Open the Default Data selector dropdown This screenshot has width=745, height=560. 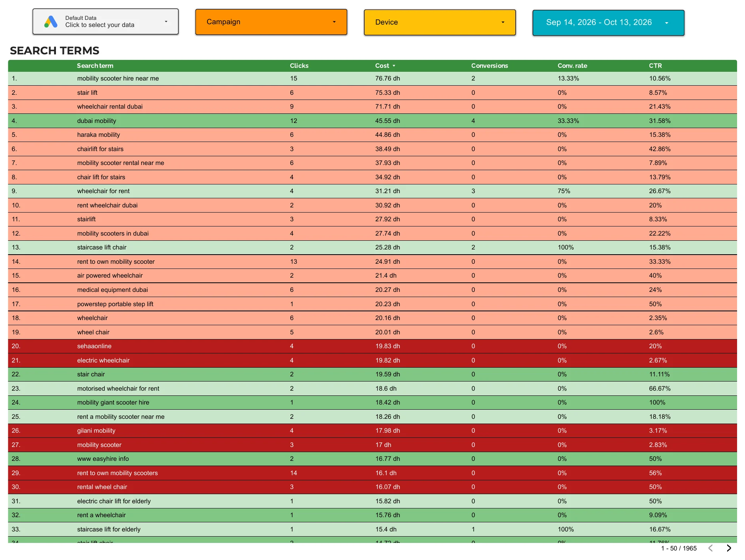[x=106, y=21]
